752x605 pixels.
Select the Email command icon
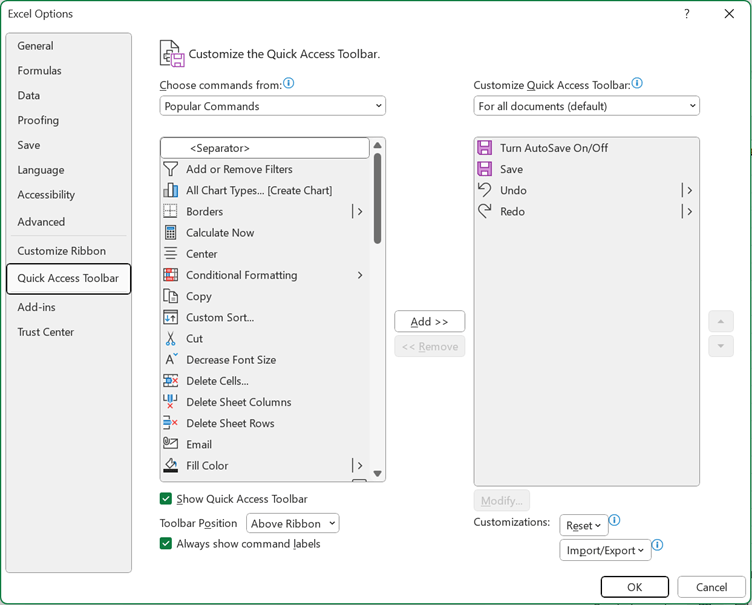coord(170,444)
